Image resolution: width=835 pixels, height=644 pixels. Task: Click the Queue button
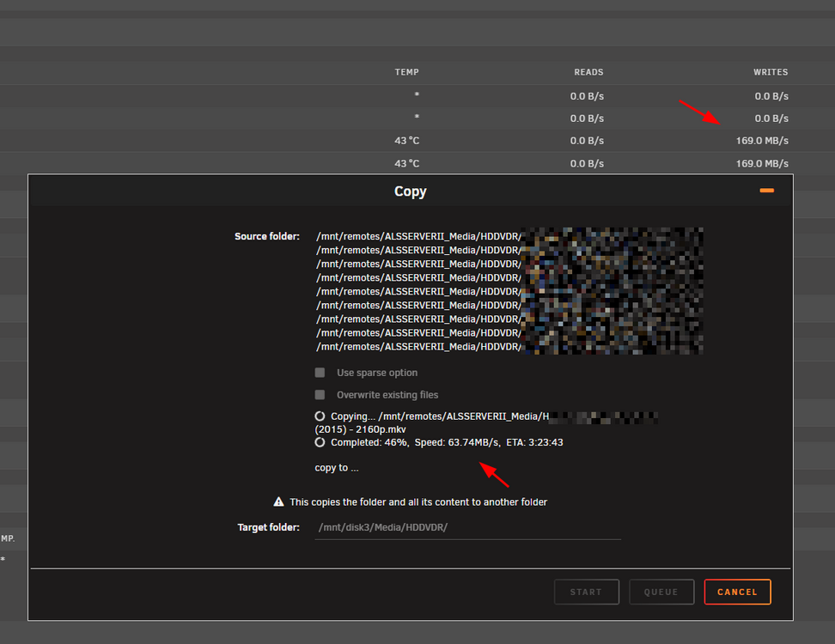click(x=661, y=592)
